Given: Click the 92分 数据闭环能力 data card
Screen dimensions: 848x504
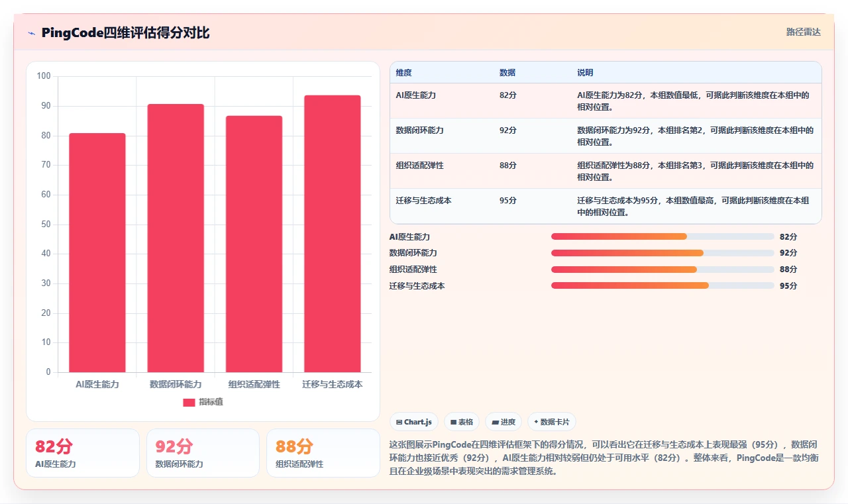Looking at the screenshot, I should (x=203, y=453).
